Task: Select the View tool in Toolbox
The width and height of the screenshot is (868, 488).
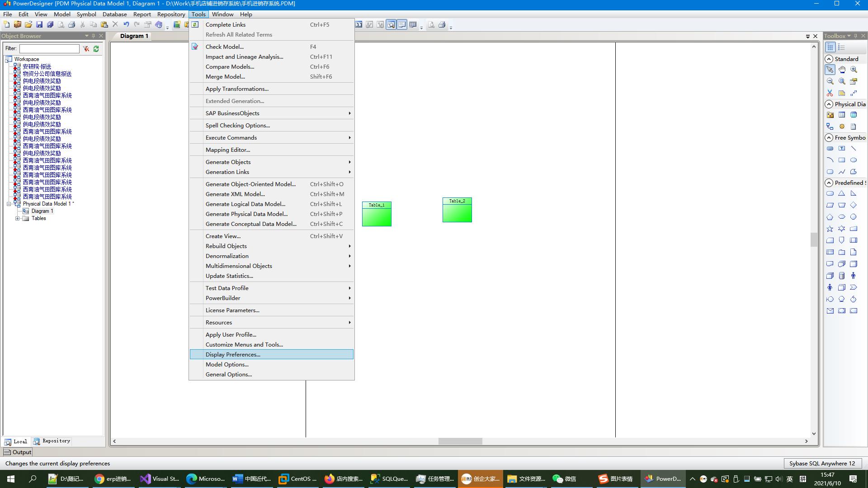Action: click(854, 115)
